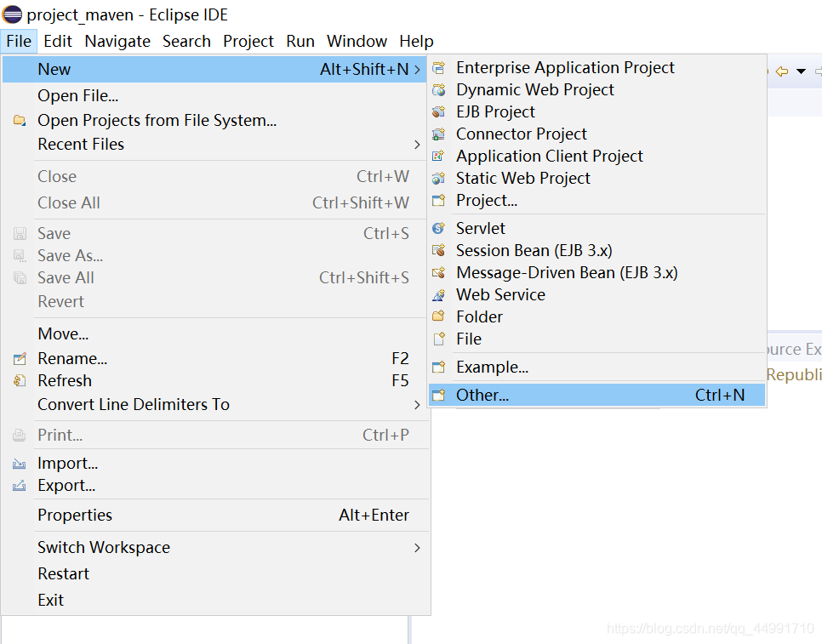Click the Web Service icon
Viewport: 822px width, 644px height.
click(x=438, y=295)
